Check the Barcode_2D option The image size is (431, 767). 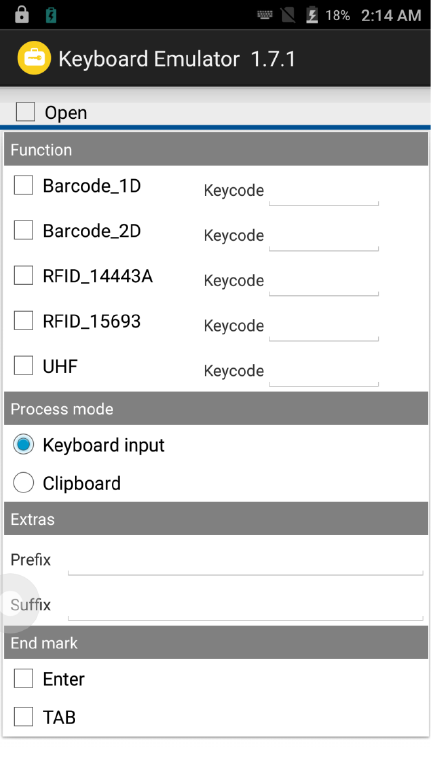[23, 230]
